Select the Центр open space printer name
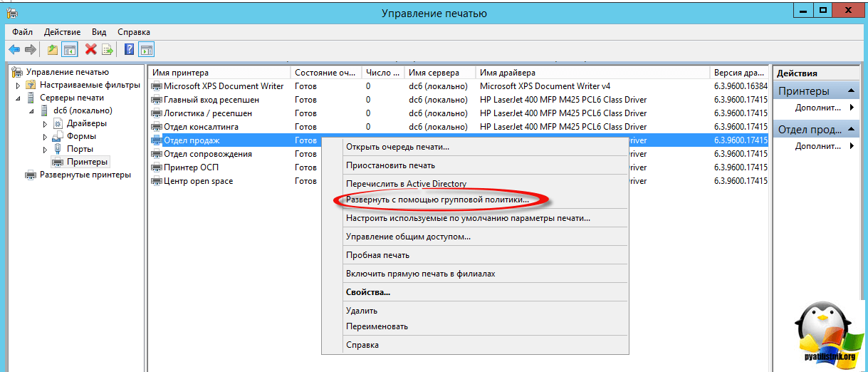 pyautogui.click(x=199, y=181)
